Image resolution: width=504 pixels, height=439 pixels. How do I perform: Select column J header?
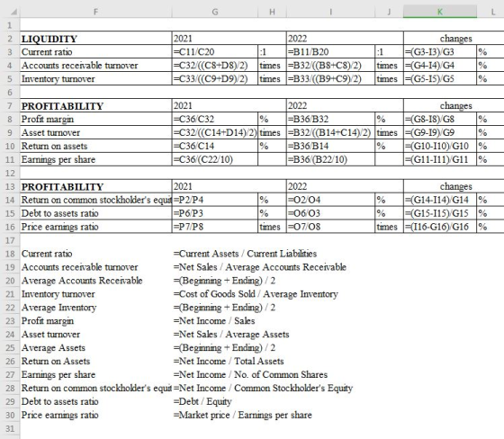[389, 12]
